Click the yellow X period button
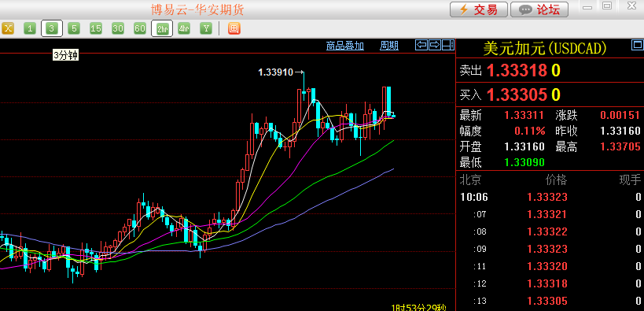Screen dimensions: 644x311 point(8,28)
